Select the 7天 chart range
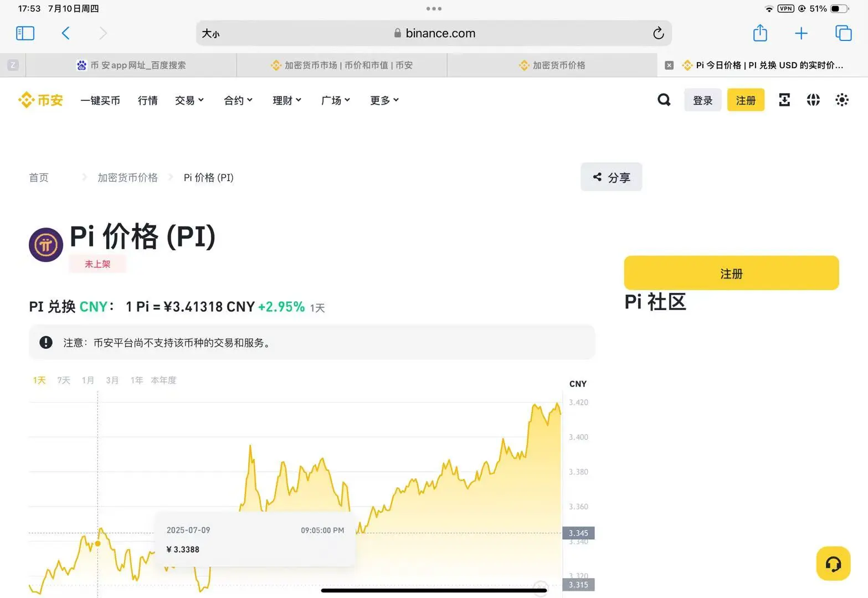Screen dimensions: 868x598 64,380
